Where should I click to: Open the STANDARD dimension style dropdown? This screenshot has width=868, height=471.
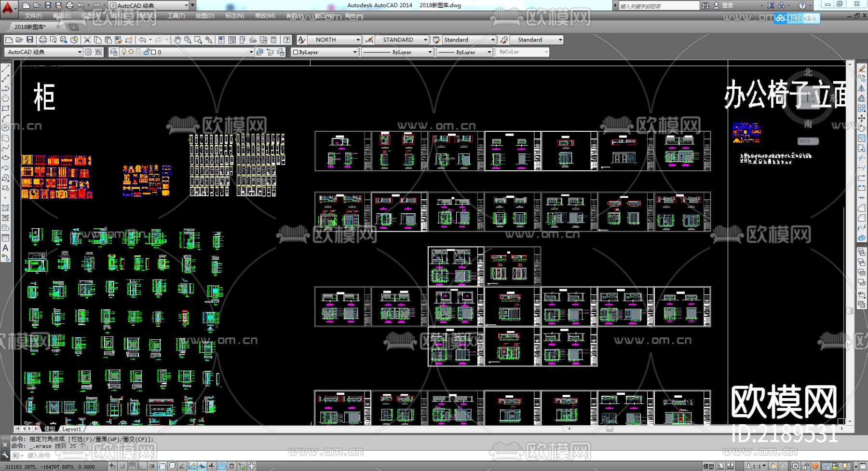tap(425, 40)
